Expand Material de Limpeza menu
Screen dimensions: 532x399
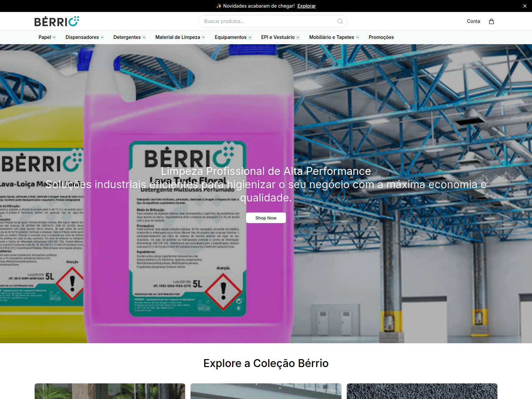click(x=180, y=37)
